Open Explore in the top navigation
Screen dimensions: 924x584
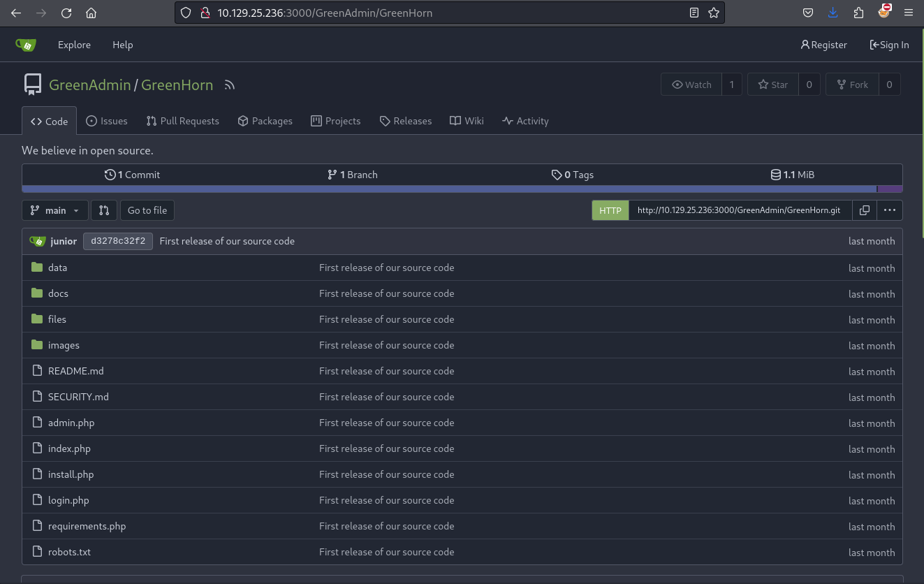(x=74, y=45)
